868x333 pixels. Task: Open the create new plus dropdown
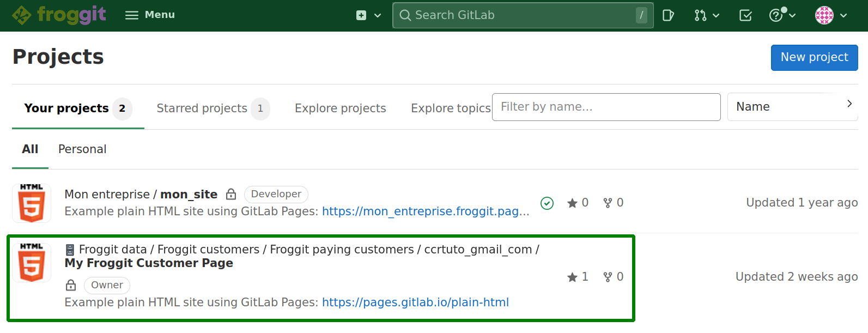pos(368,15)
